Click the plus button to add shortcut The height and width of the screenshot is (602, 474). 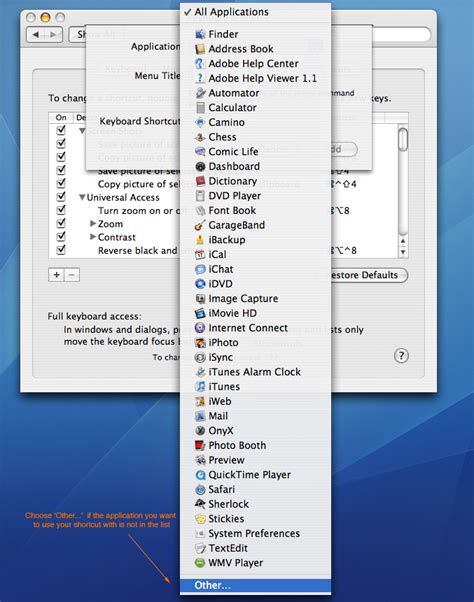[x=56, y=275]
